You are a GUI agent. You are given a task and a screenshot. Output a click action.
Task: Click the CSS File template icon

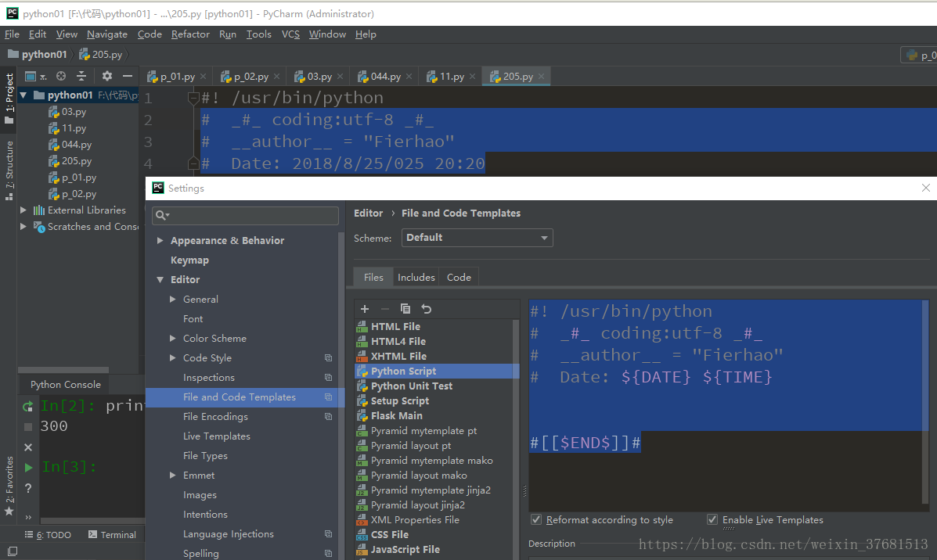pos(362,535)
